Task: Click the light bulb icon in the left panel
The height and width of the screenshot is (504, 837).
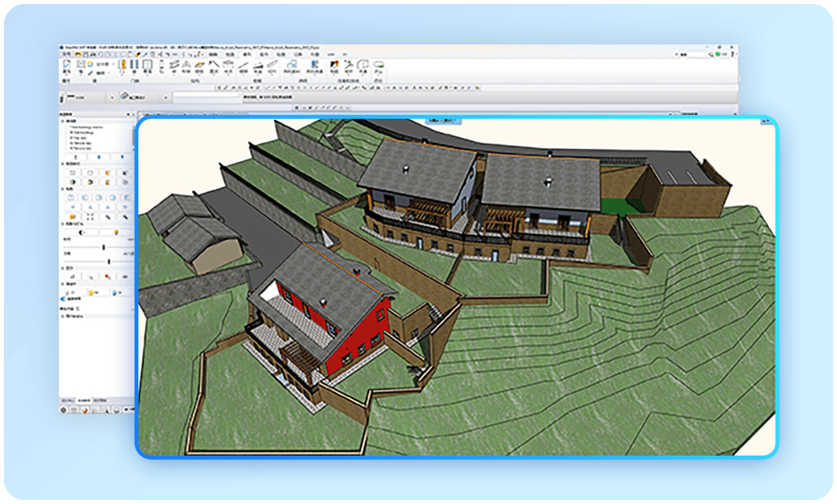Action: point(116,232)
